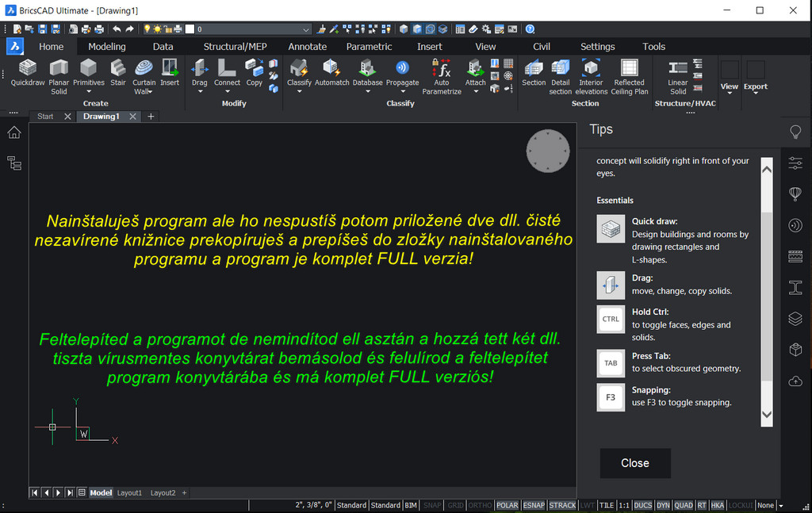Open the balloon icon in right sidebar
Image resolution: width=812 pixels, height=513 pixels.
point(795,194)
